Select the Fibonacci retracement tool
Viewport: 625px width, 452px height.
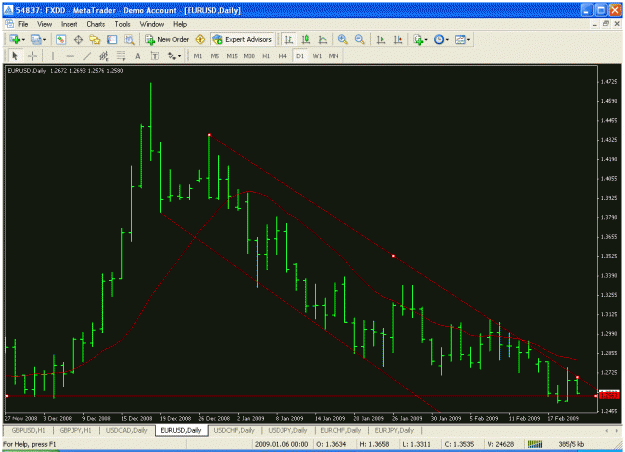coord(121,56)
